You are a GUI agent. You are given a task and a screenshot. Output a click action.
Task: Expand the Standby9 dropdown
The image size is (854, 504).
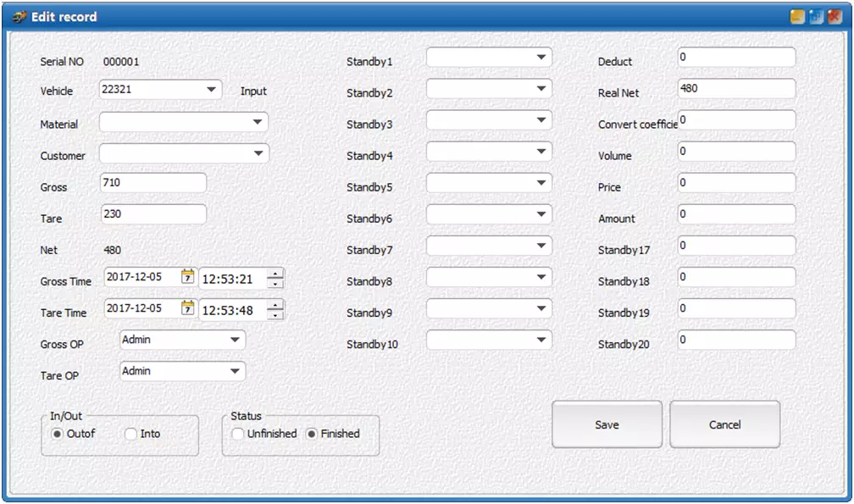[x=489, y=308]
